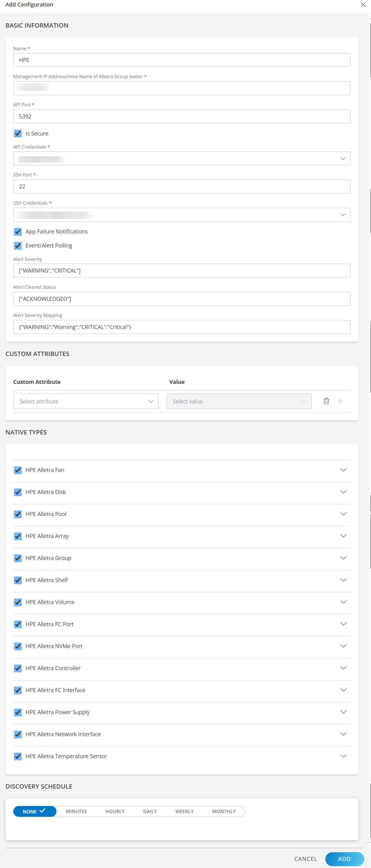Uncheck HPE Alletra Array native type
371x868 pixels.
[x=18, y=536]
